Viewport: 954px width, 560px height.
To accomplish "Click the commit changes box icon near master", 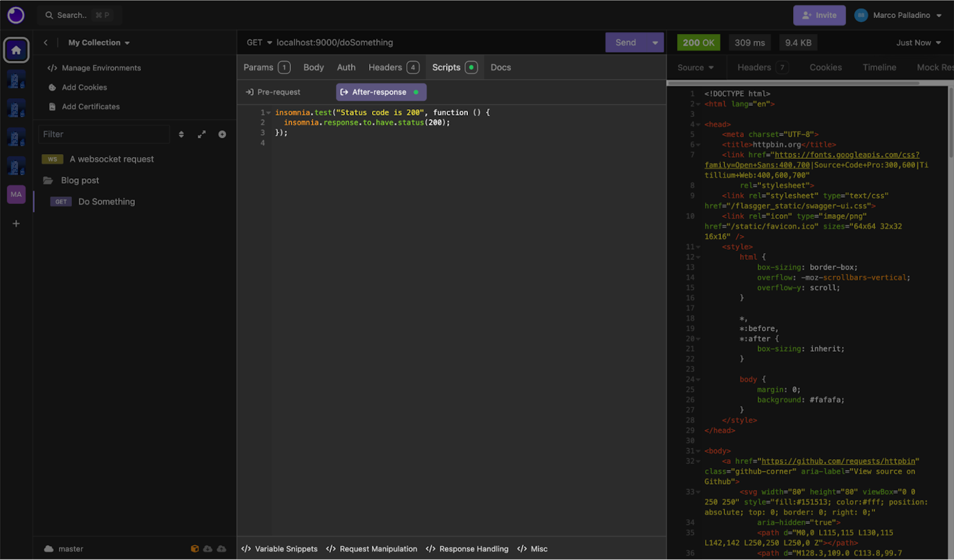I will click(x=194, y=548).
